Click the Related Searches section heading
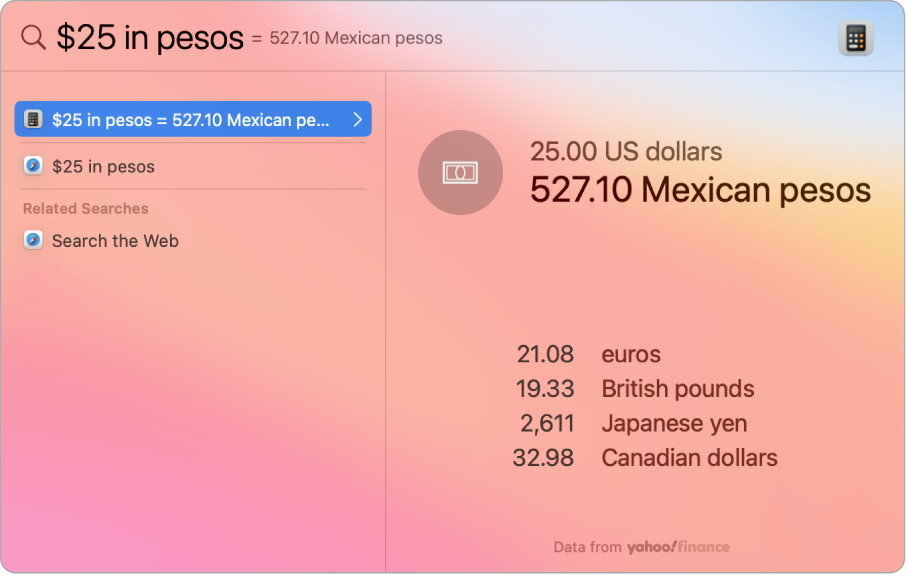The width and height of the screenshot is (908, 576). coord(84,209)
